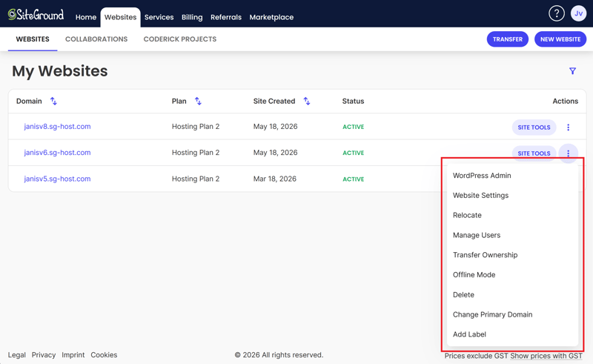
Task: Click the New Website button
Action: 560,39
